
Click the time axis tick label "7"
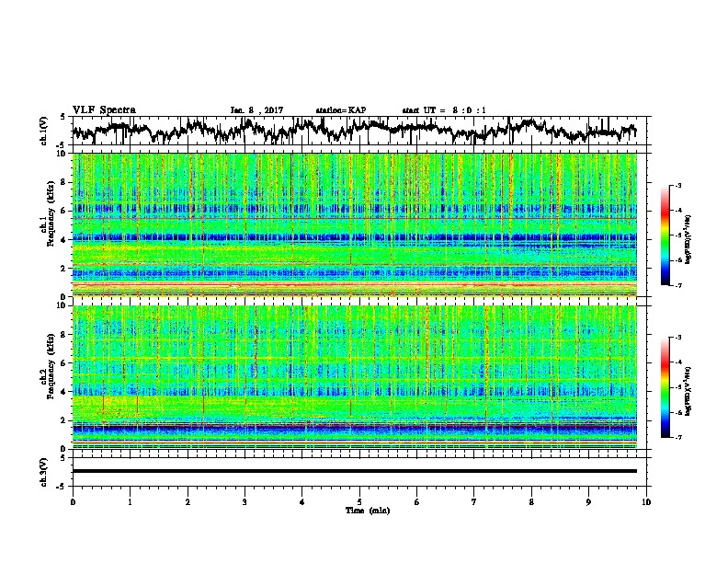point(474,502)
